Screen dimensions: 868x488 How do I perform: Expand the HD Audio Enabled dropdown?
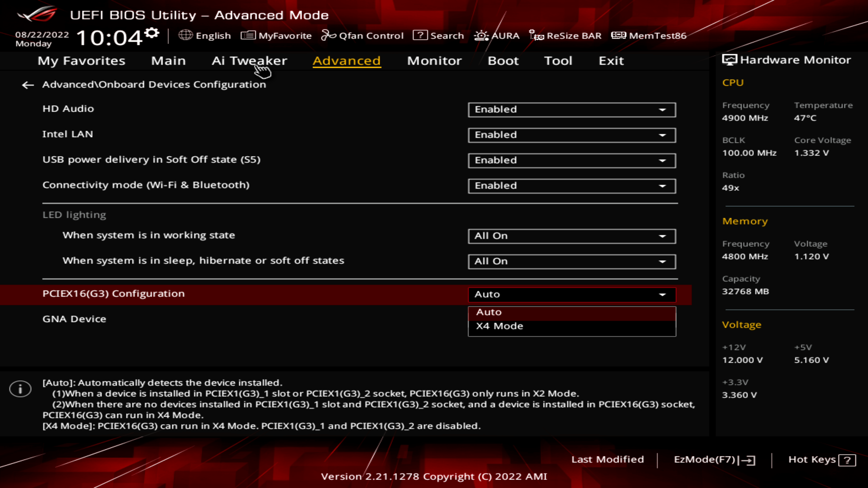coord(571,110)
